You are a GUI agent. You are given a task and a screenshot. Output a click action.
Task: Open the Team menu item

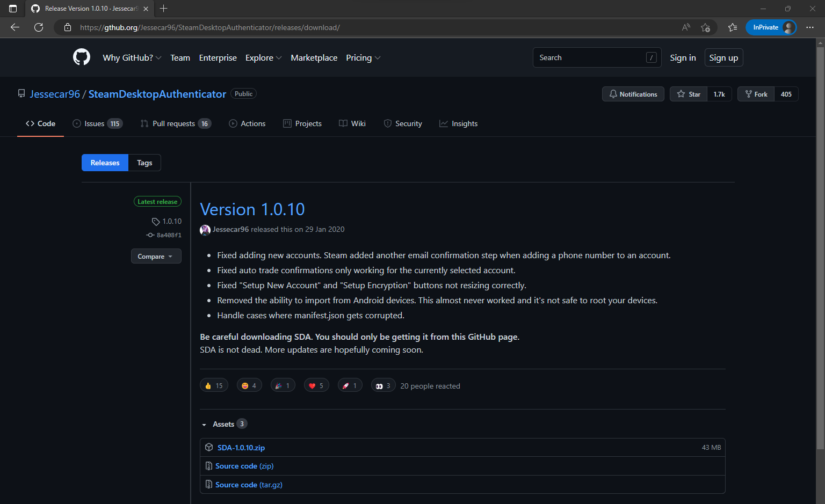180,57
